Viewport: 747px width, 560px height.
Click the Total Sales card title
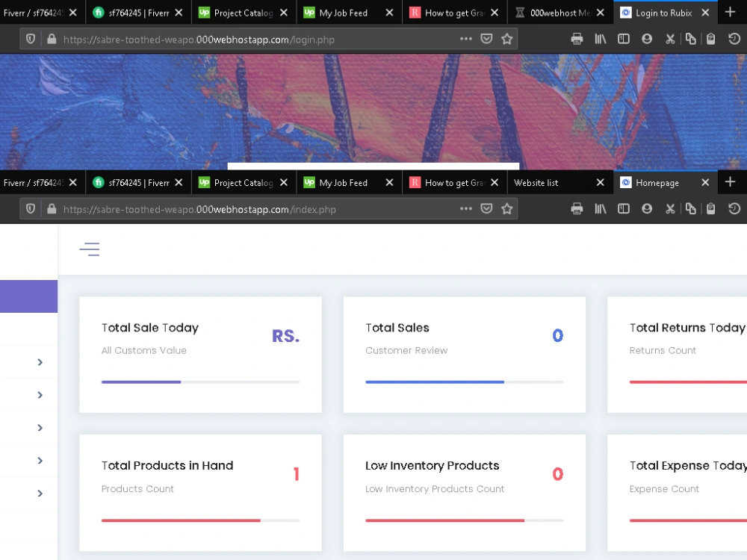pos(397,328)
